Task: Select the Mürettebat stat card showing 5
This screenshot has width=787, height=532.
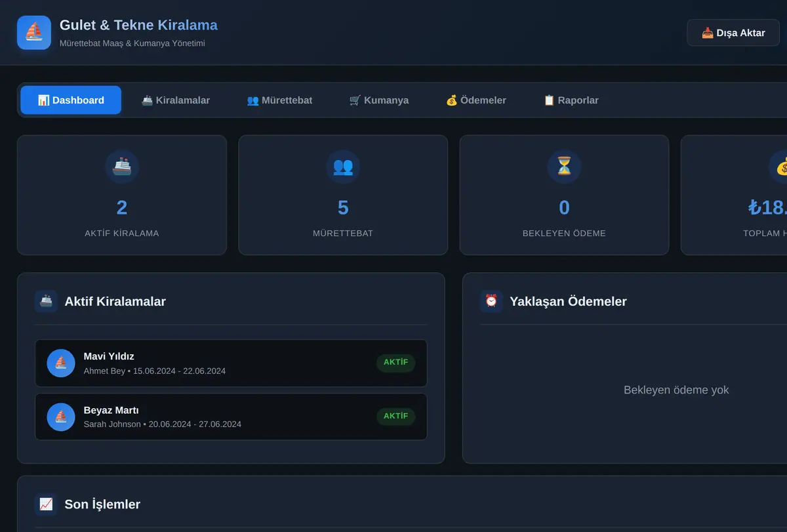Action: (x=343, y=195)
